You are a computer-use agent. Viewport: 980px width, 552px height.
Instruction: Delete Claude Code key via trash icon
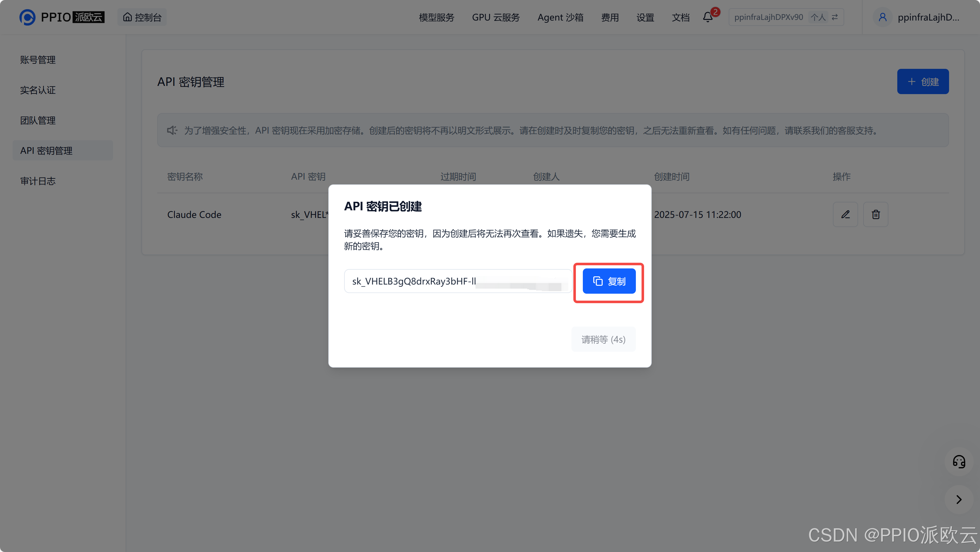(x=875, y=214)
